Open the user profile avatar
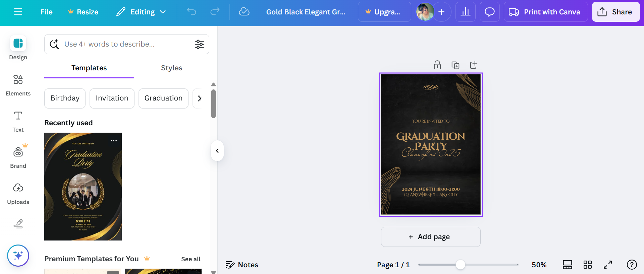 425,12
